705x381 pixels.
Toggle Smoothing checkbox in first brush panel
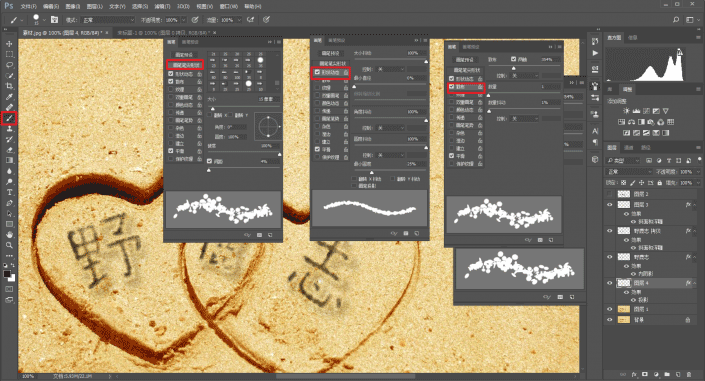[171, 151]
